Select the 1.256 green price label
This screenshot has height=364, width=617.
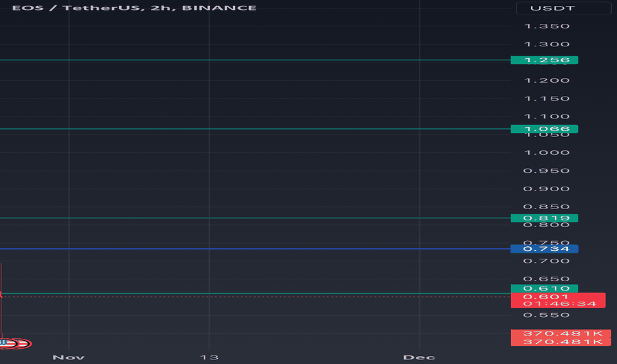tap(544, 60)
